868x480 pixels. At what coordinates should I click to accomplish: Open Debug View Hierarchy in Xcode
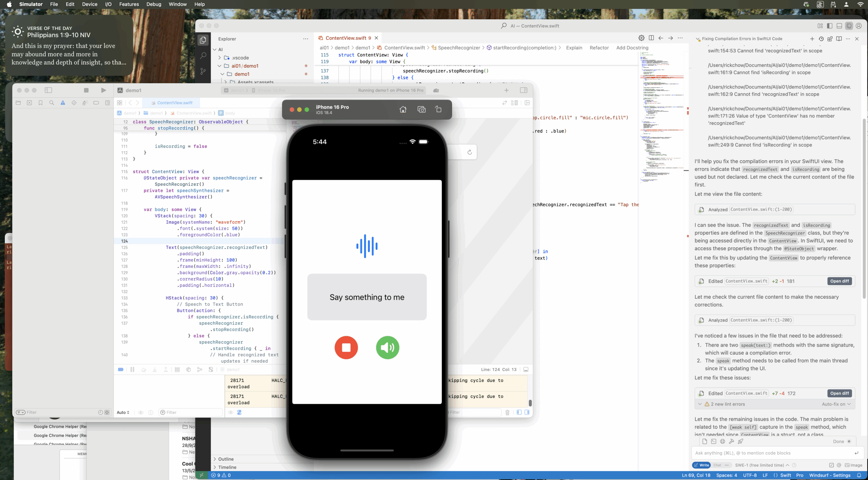coord(189,370)
